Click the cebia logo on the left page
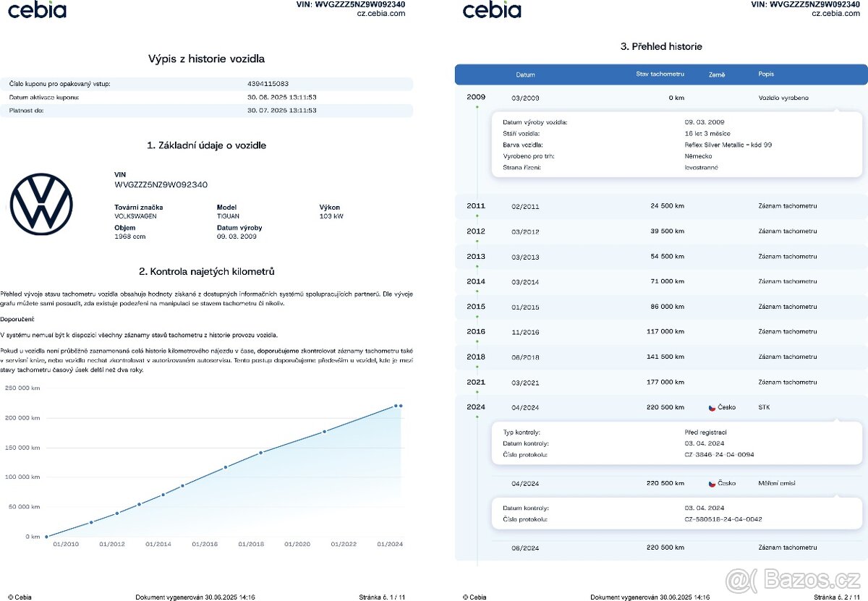The height and width of the screenshot is (601, 868). click(x=37, y=10)
